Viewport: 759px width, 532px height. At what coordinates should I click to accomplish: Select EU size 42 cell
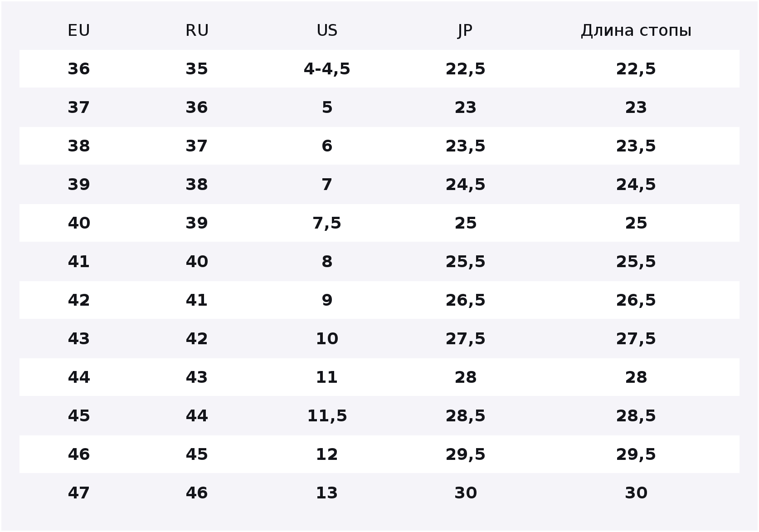[78, 300]
